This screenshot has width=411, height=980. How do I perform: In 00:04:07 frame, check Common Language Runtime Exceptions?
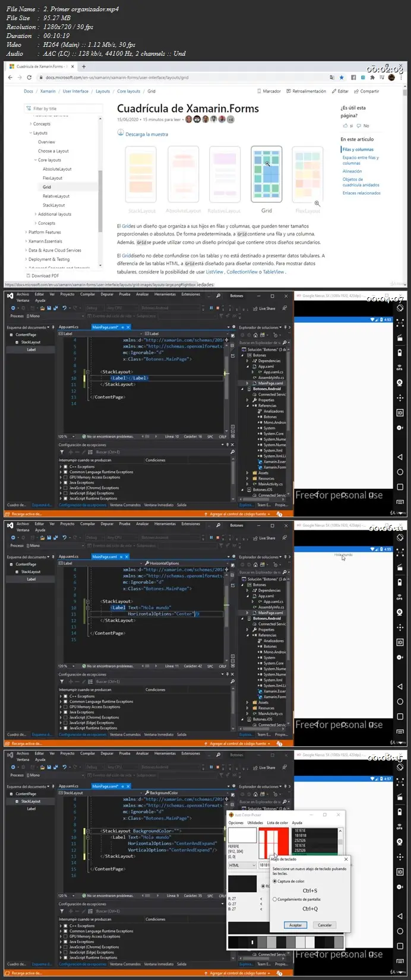pyautogui.click(x=65, y=472)
